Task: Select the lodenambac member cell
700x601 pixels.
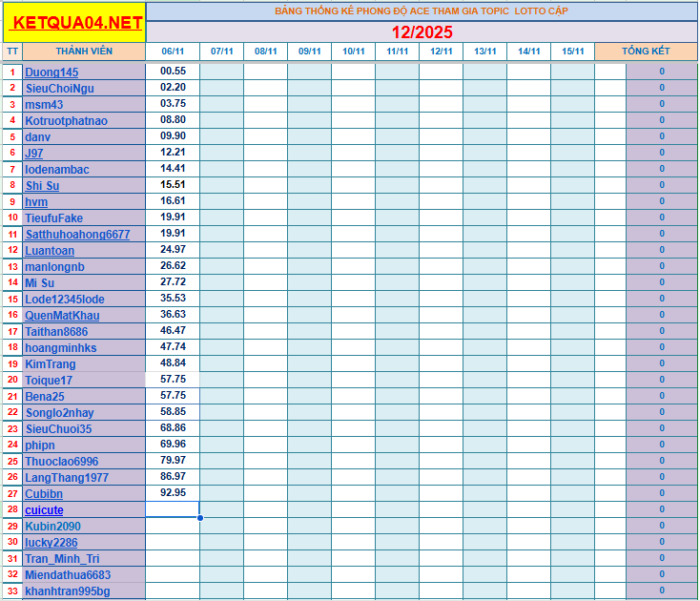Action: [84, 169]
